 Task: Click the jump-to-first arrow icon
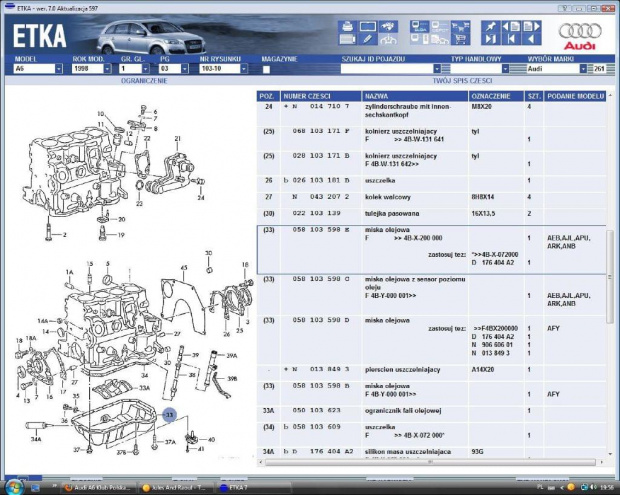coord(511,39)
